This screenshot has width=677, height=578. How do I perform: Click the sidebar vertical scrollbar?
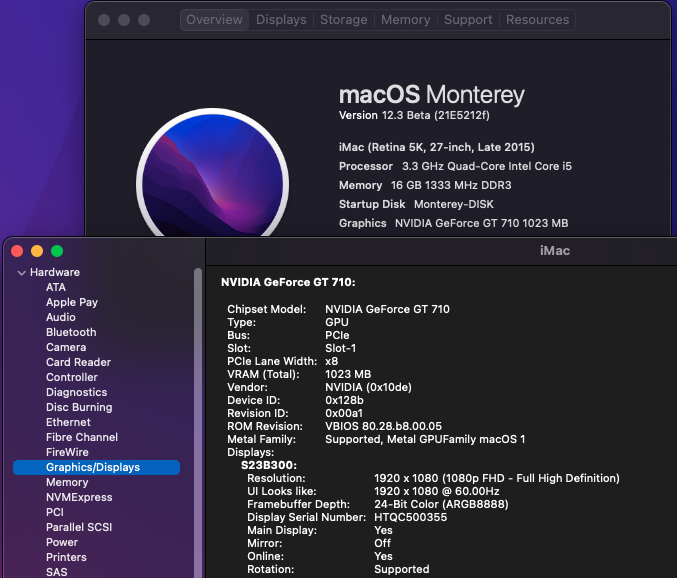click(x=198, y=423)
